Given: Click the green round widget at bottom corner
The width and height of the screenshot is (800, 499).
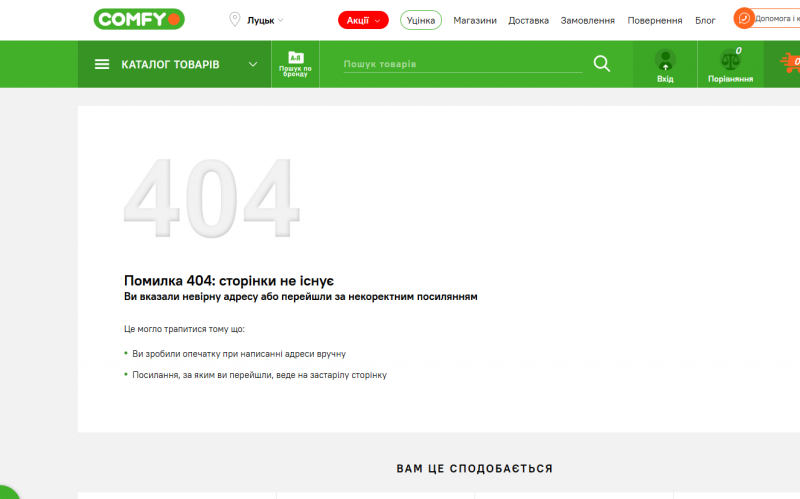Looking at the screenshot, I should (x=8, y=491).
